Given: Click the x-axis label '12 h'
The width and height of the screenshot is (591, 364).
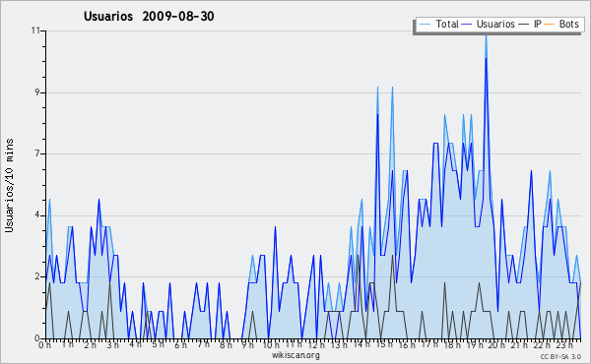Looking at the screenshot, I should 316,345.
